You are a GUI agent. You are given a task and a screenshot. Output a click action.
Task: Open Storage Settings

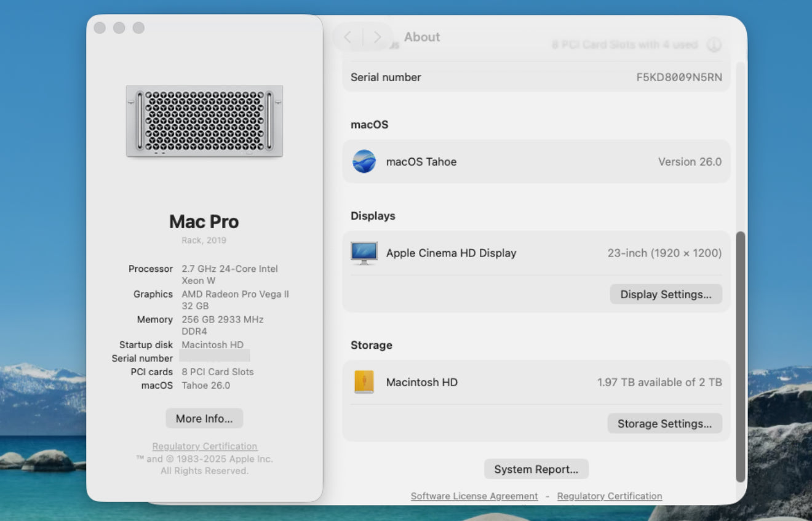pos(664,423)
